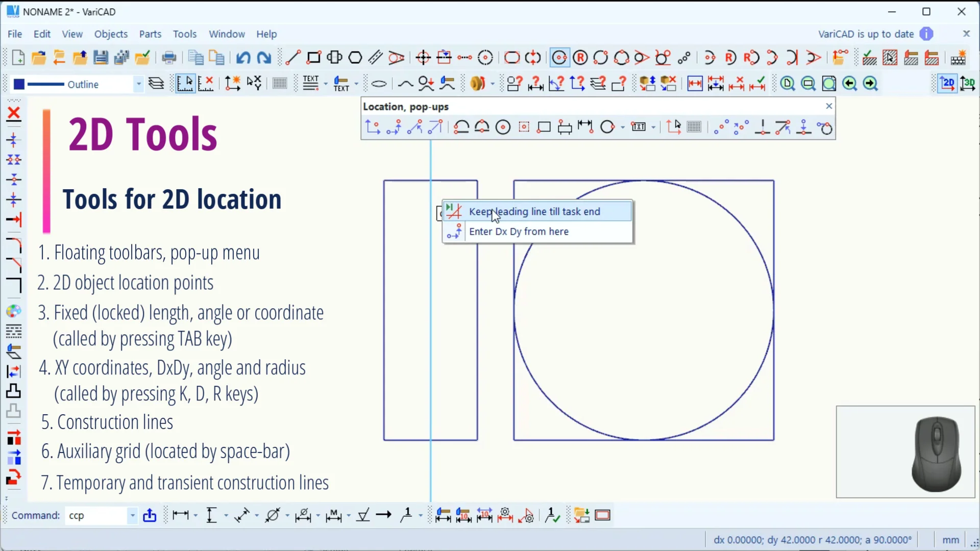Select the Rectangle drawing tool
This screenshot has height=551, width=980.
(313, 58)
